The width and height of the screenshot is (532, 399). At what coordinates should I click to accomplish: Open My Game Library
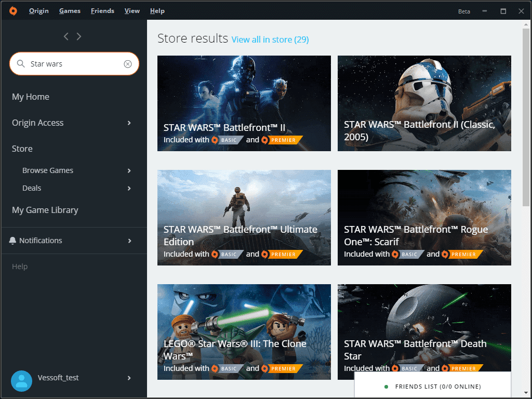click(x=45, y=210)
